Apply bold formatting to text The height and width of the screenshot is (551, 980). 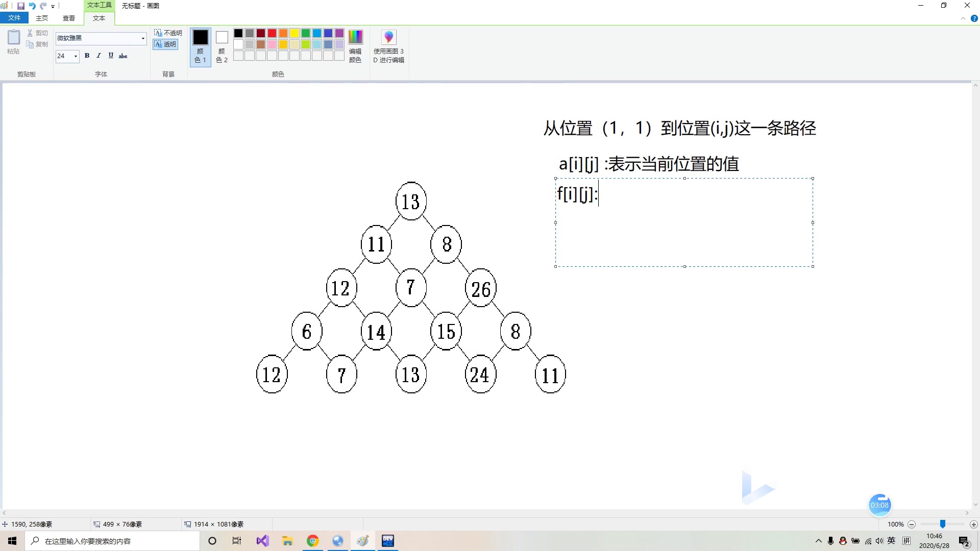click(x=87, y=56)
